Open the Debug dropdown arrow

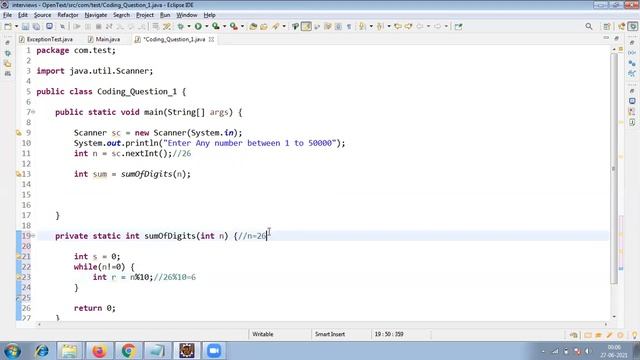click(189, 27)
